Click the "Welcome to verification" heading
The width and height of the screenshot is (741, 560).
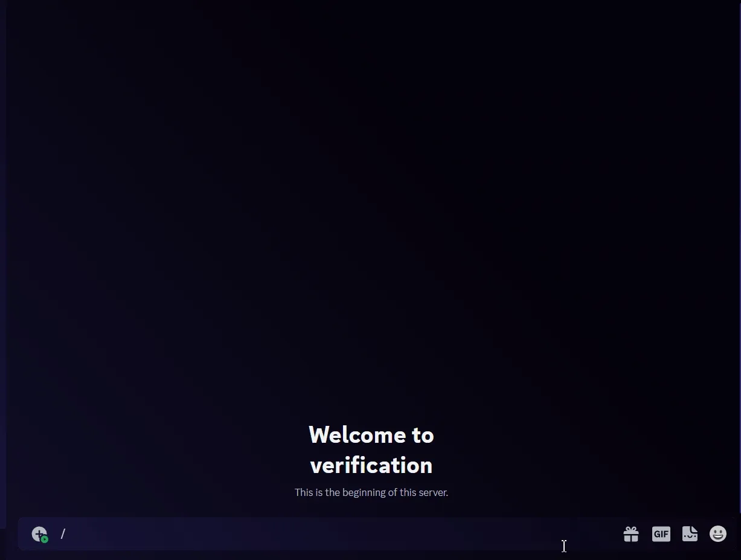(x=371, y=449)
